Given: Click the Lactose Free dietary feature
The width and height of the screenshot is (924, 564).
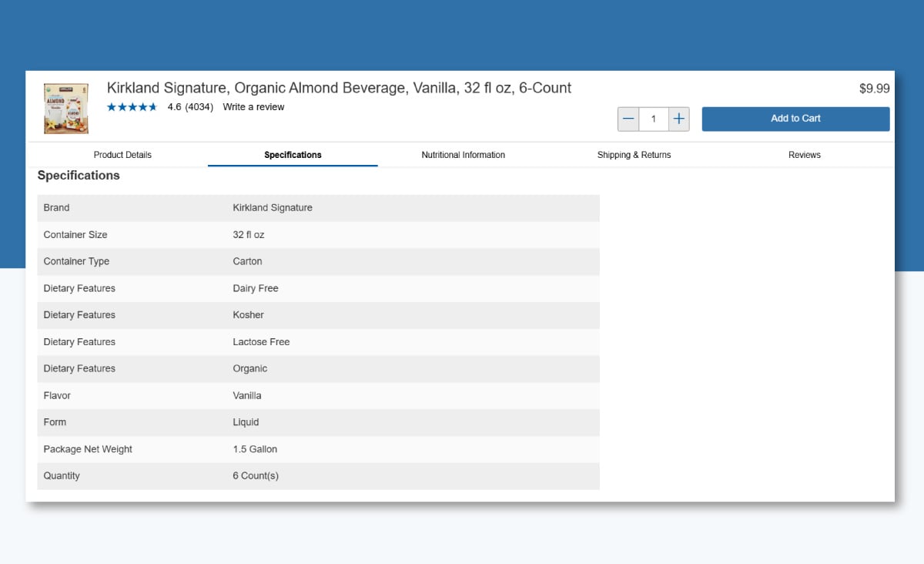Looking at the screenshot, I should coord(261,342).
